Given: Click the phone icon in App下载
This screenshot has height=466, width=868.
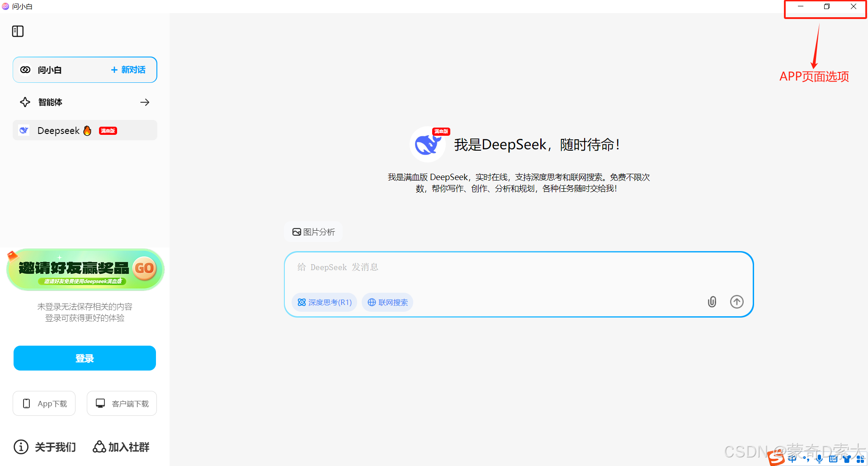Looking at the screenshot, I should (x=27, y=404).
